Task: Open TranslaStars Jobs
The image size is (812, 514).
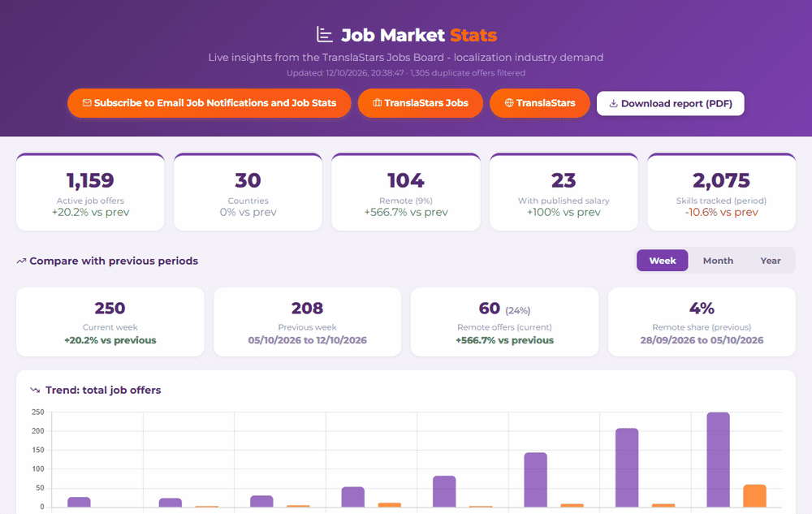Action: 421,103
